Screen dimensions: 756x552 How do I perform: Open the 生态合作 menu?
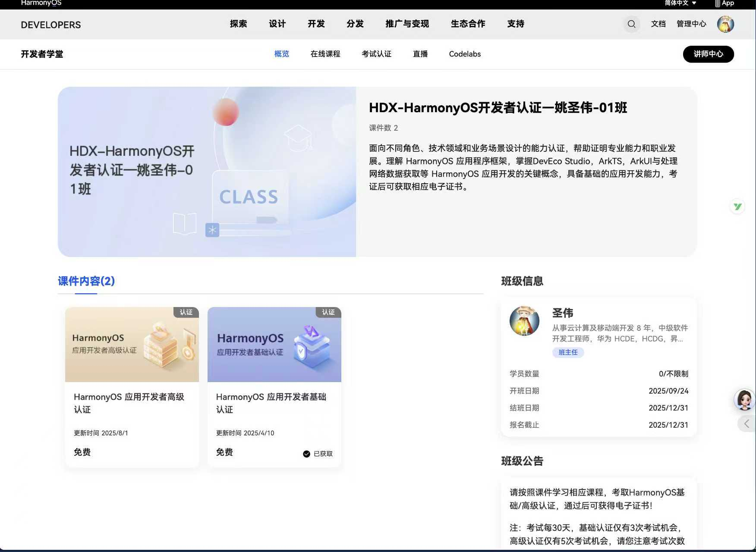pyautogui.click(x=468, y=24)
